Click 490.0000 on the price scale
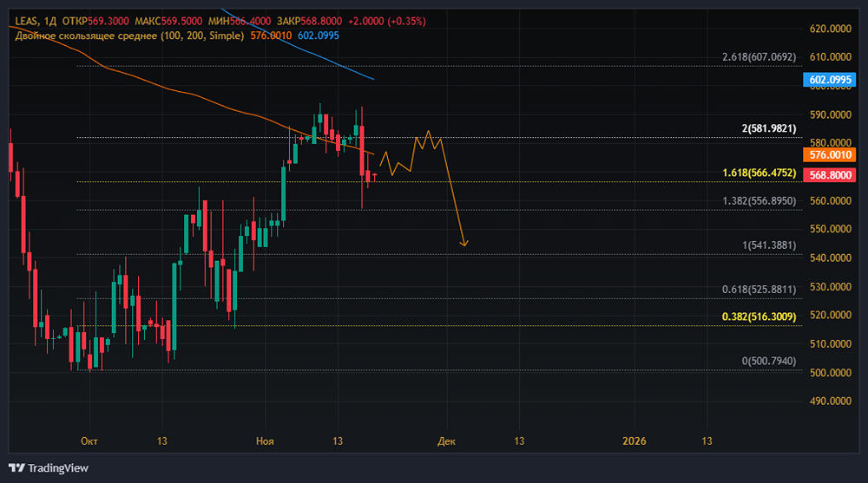 [x=830, y=401]
